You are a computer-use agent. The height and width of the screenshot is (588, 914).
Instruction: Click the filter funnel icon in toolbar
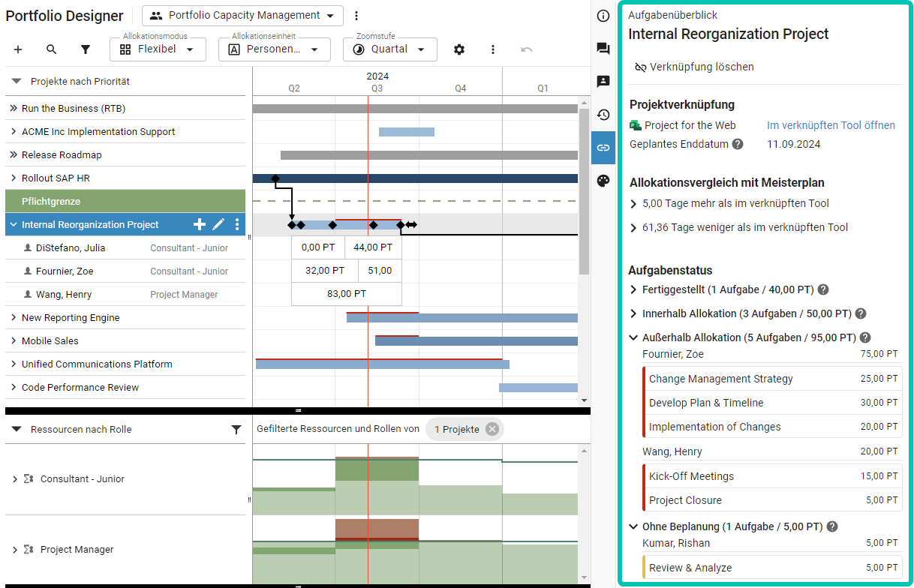point(86,49)
